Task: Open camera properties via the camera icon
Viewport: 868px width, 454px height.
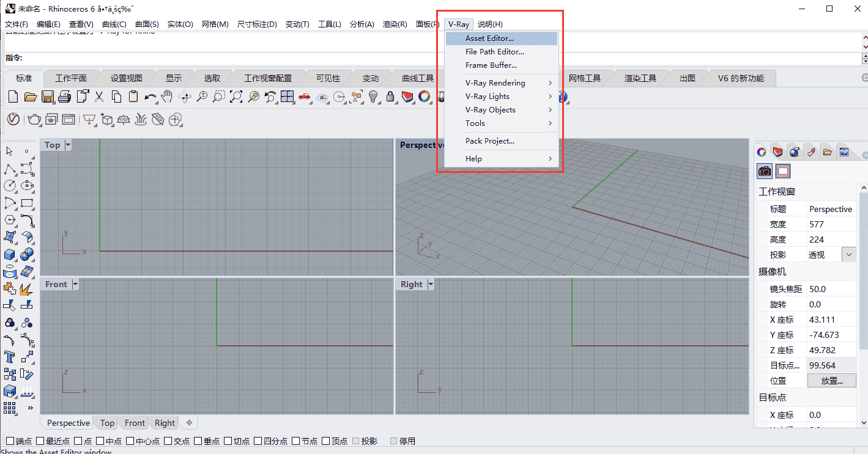Action: (x=764, y=171)
